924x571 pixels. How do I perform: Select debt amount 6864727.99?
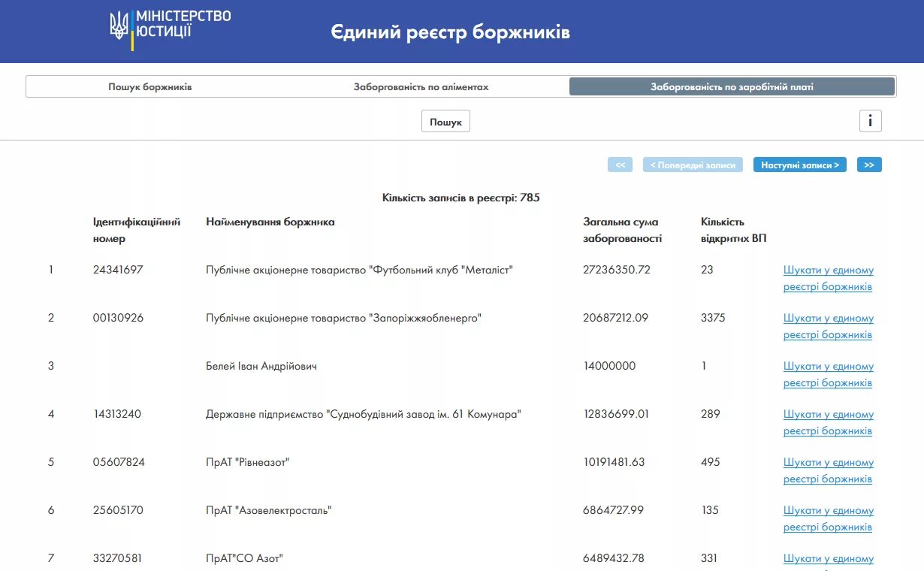(x=613, y=510)
